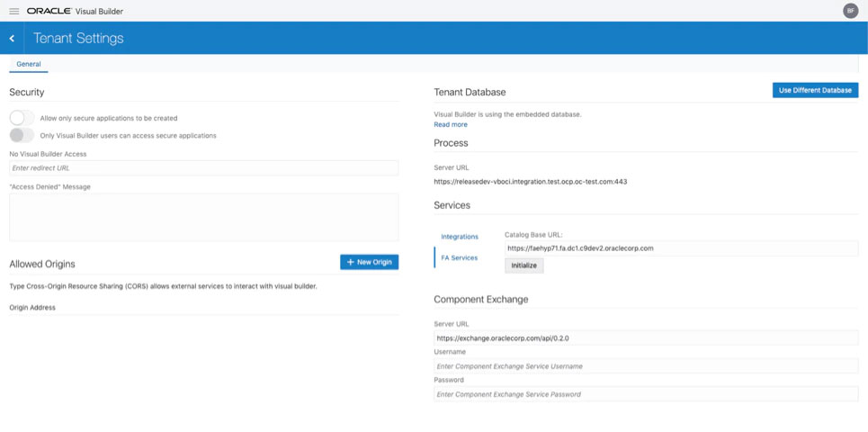Image resolution: width=868 pixels, height=432 pixels.
Task: Select the Integrations services tab
Action: [x=460, y=237]
